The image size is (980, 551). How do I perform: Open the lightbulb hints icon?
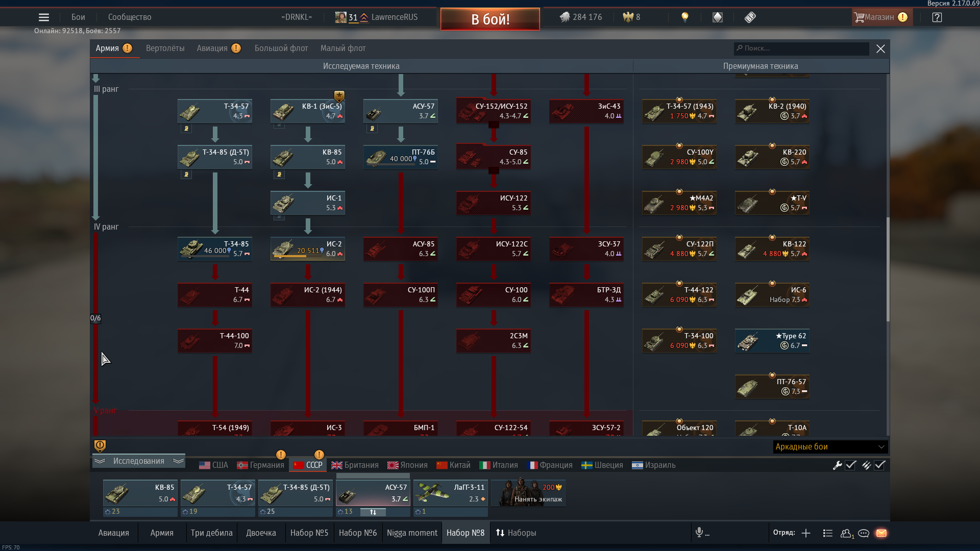[x=685, y=17]
